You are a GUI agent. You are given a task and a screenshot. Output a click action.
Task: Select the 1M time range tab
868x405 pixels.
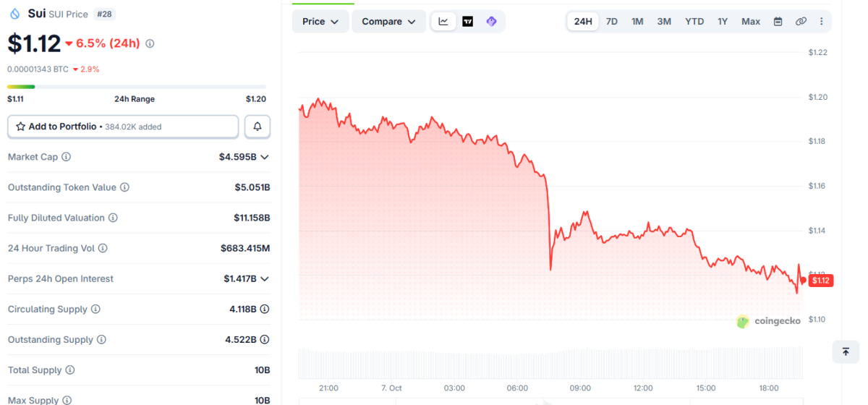click(637, 22)
